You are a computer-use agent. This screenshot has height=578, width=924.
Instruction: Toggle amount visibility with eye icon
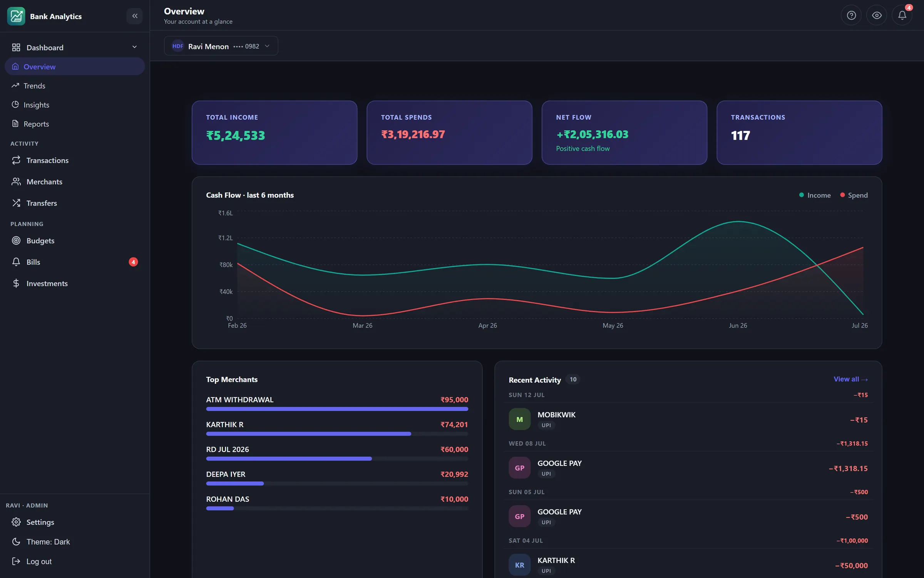coord(877,15)
